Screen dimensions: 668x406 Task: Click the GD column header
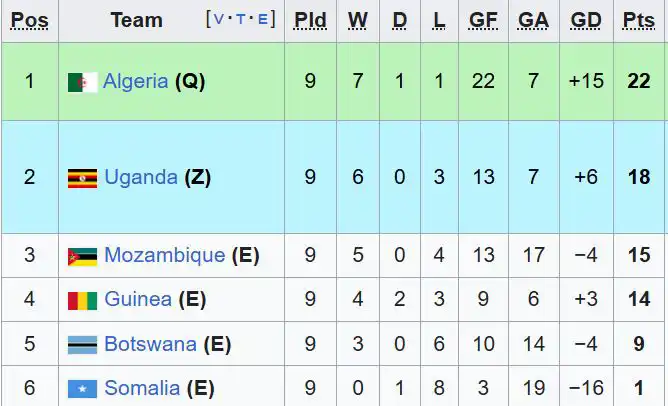pos(586,20)
